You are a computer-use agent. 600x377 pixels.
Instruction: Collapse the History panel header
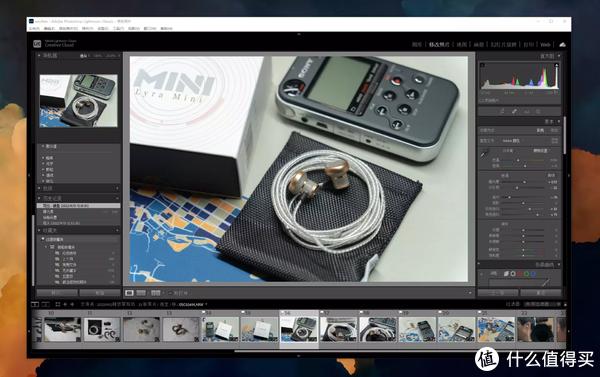point(78,198)
